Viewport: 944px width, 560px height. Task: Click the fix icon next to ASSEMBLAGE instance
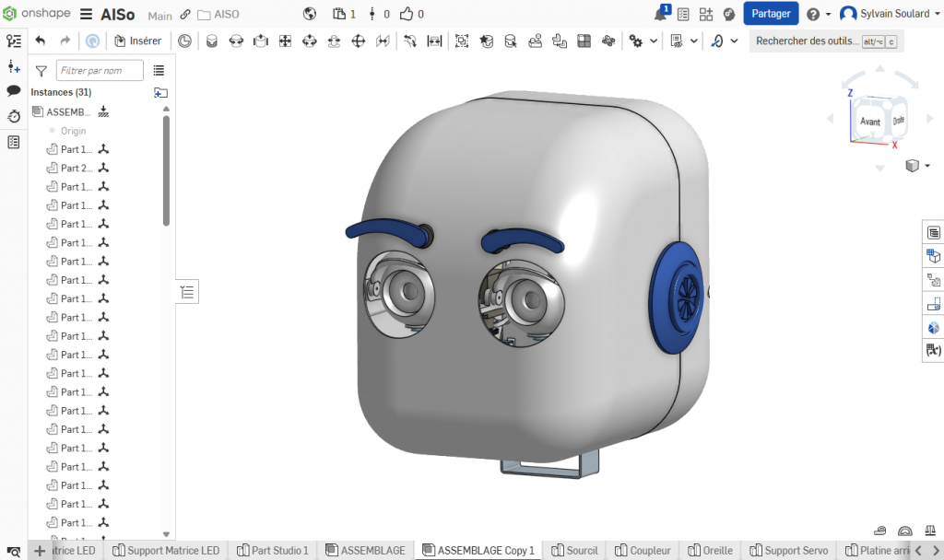[x=103, y=111]
